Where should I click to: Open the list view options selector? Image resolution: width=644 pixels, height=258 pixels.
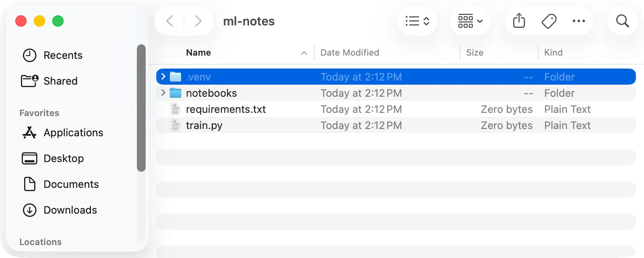(417, 21)
